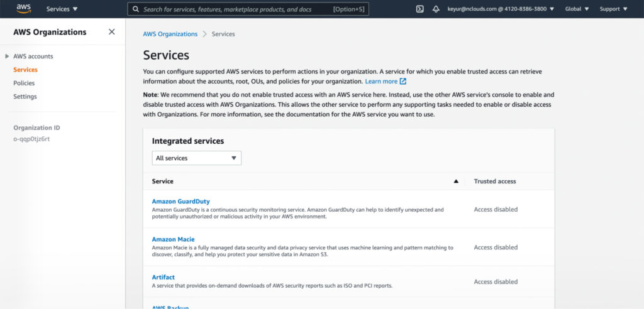The height and width of the screenshot is (309, 644).
Task: Open the notifications bell icon
Action: point(436,9)
